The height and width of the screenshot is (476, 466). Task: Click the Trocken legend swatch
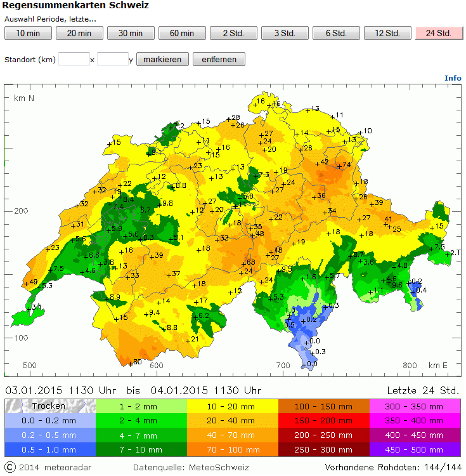pyautogui.click(x=50, y=406)
